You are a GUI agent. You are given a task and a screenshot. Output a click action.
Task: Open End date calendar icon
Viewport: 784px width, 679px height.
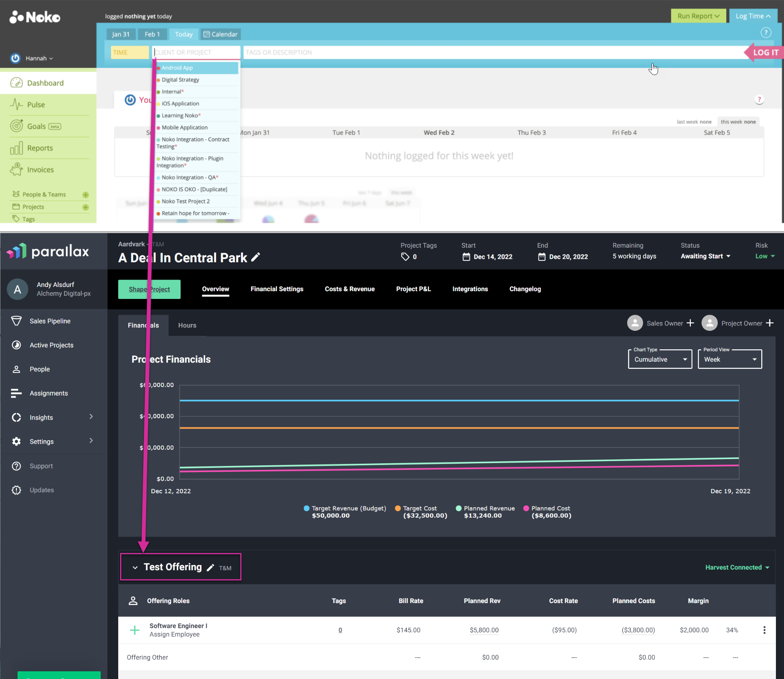point(541,257)
